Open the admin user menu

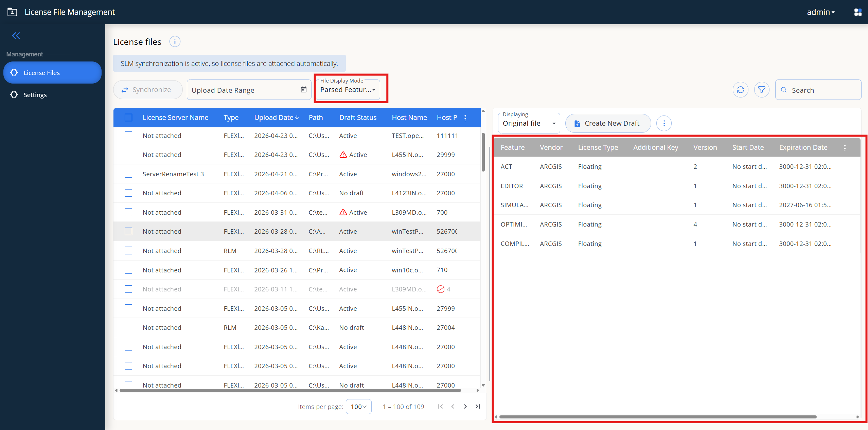click(x=821, y=12)
